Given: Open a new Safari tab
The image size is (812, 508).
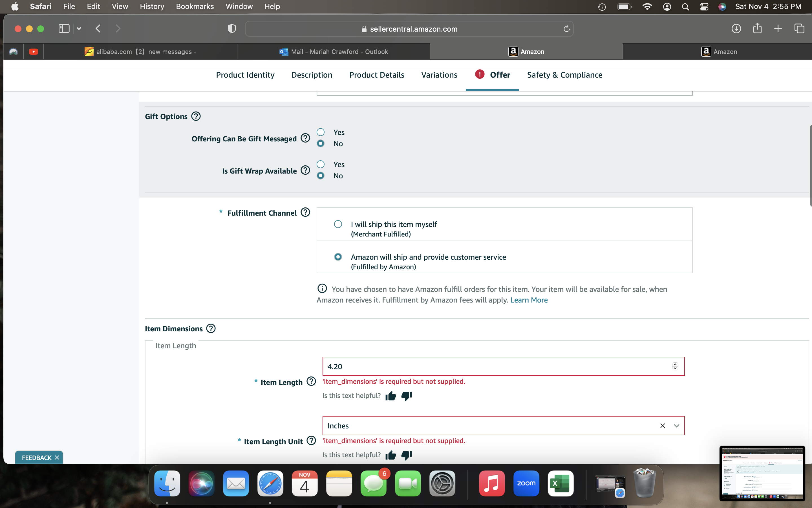Looking at the screenshot, I should [x=778, y=29].
